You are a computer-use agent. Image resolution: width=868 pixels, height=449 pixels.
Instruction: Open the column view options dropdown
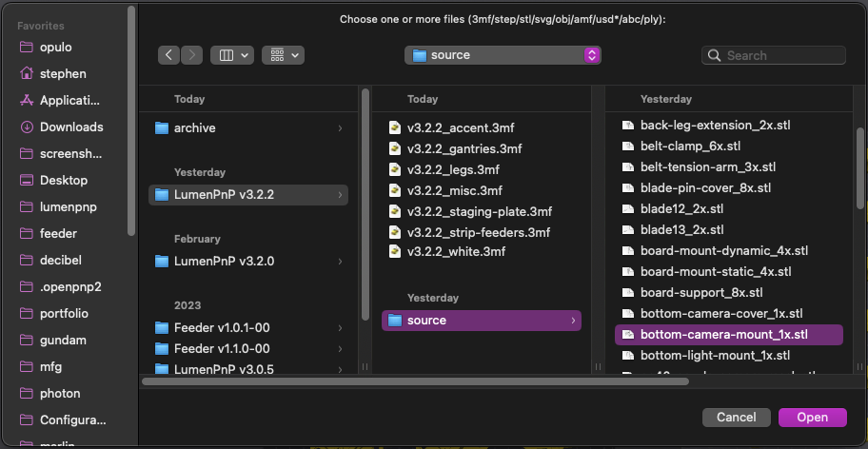click(231, 55)
